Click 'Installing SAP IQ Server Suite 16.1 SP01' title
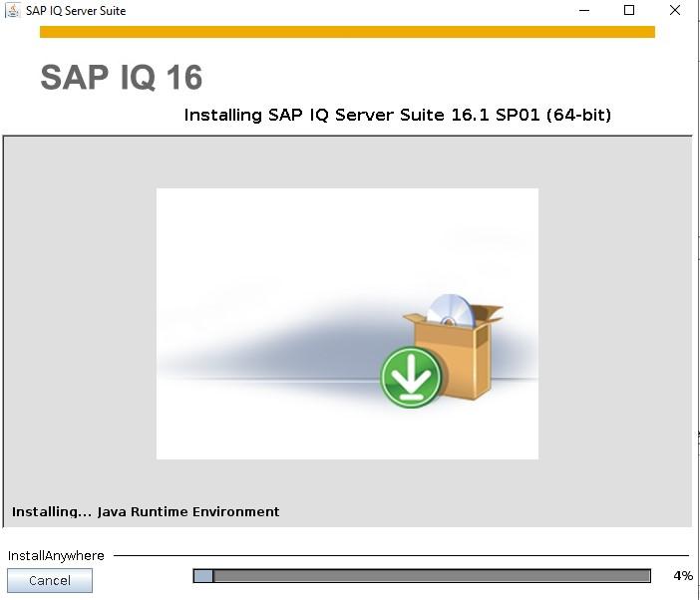The image size is (700, 600). 397,115
